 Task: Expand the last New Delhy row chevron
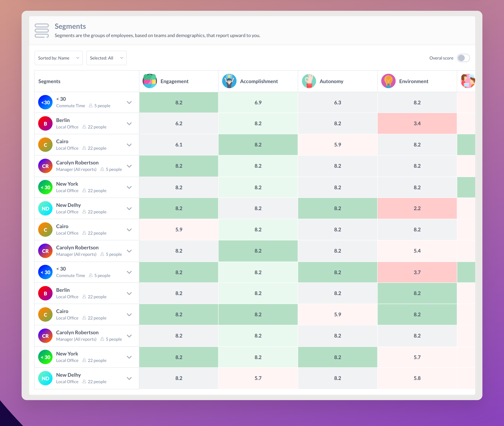coord(129,379)
